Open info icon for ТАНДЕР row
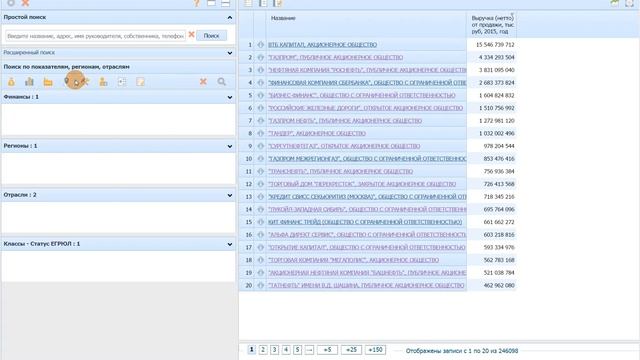The width and height of the screenshot is (640, 360). [260, 133]
